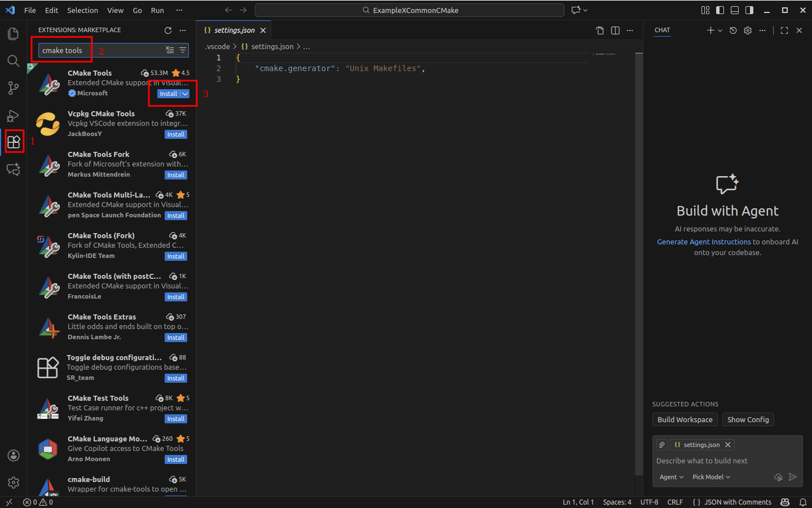The height and width of the screenshot is (508, 812).
Task: Expand the new chat dropdown chevron
Action: (x=720, y=30)
